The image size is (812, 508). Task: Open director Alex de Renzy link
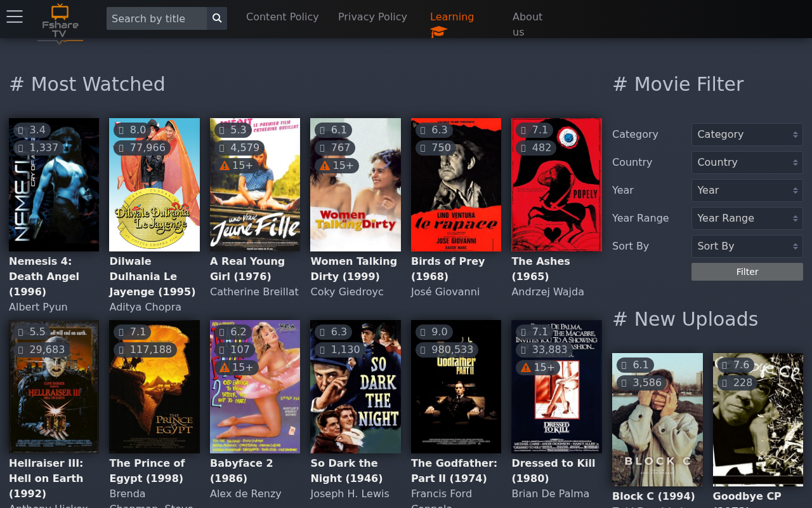click(x=246, y=494)
